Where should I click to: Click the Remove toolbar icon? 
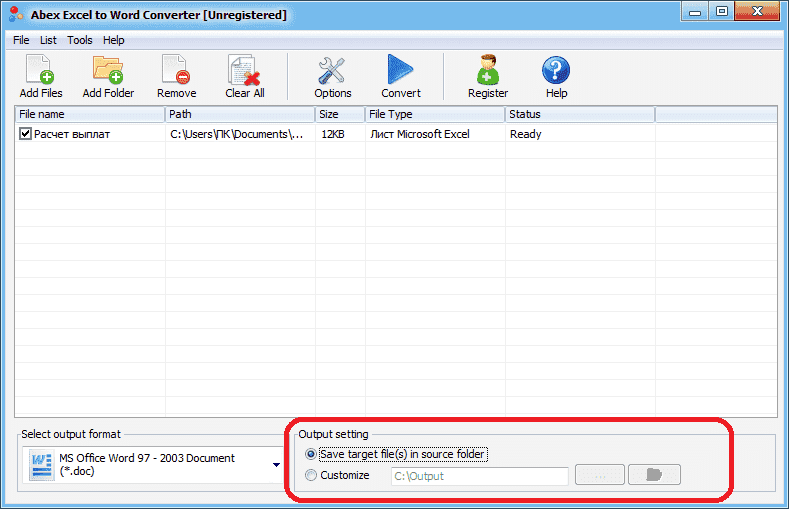coord(176,70)
